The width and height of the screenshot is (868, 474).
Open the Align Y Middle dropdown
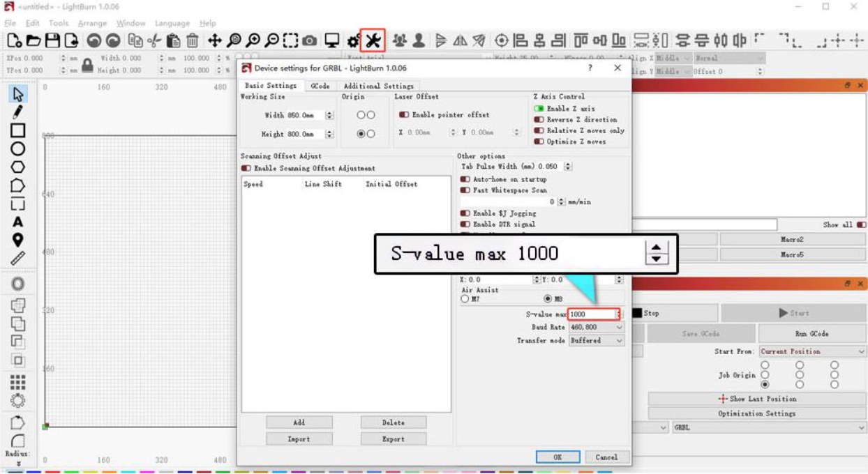(673, 71)
